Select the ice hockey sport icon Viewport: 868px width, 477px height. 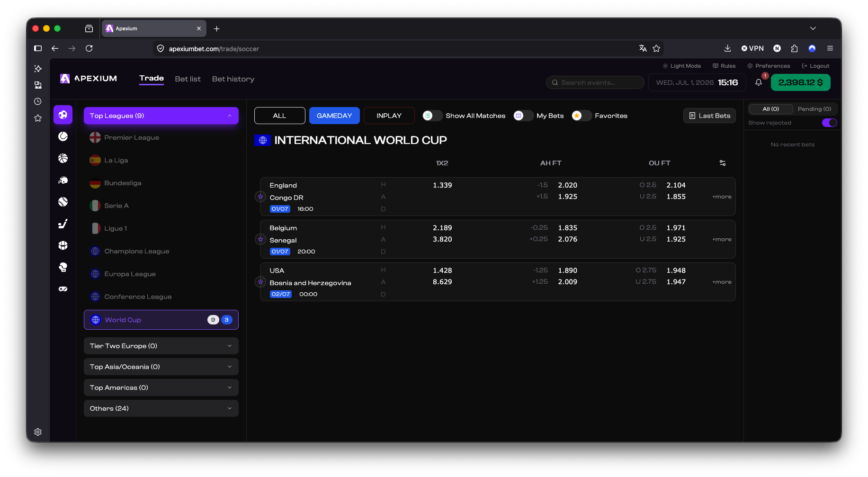pyautogui.click(x=63, y=224)
